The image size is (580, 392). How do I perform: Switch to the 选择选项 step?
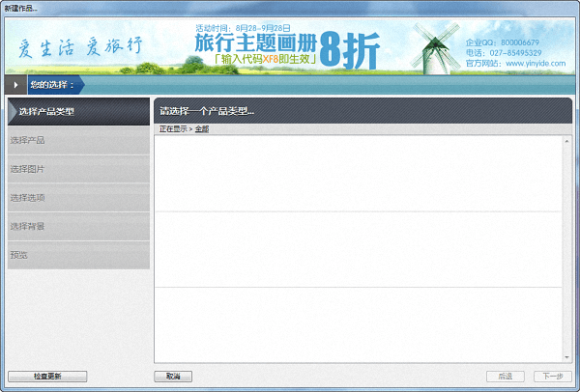pos(78,198)
